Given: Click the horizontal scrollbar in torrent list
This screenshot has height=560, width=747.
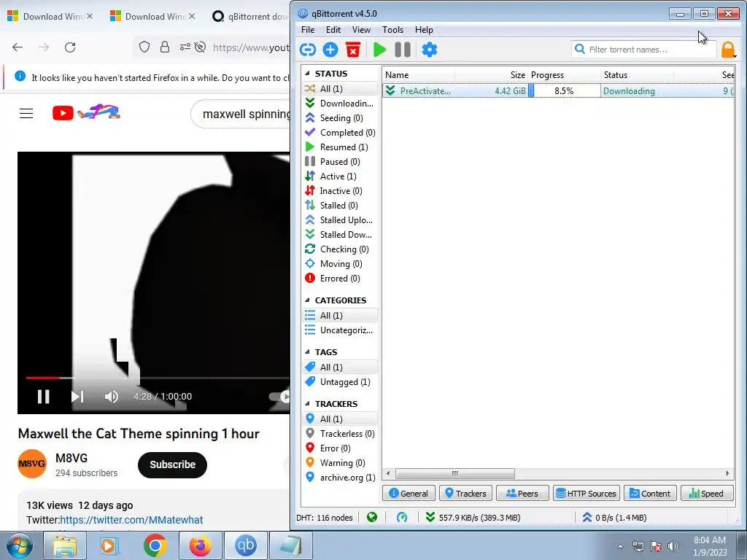Looking at the screenshot, I should coord(455,473).
